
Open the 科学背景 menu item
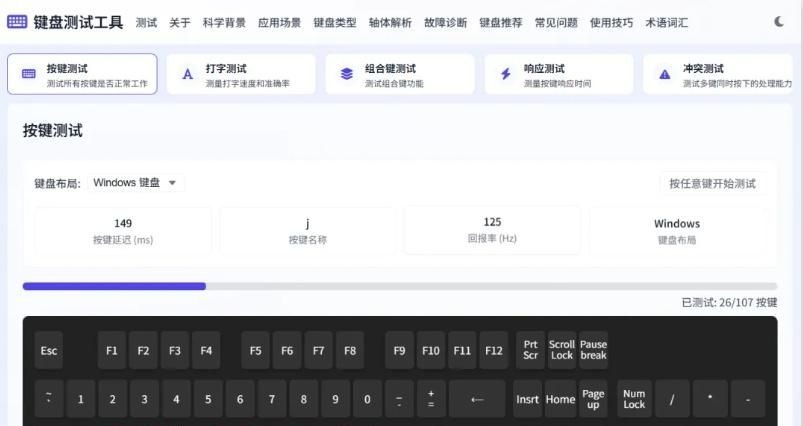(224, 22)
